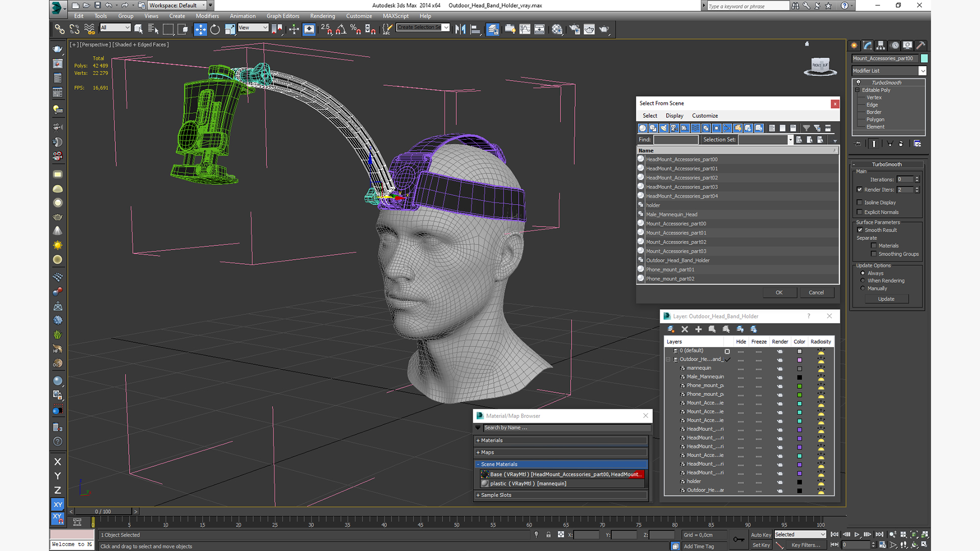980x551 pixels.
Task: Click the Find input field in Select From Scene
Action: [676, 140]
